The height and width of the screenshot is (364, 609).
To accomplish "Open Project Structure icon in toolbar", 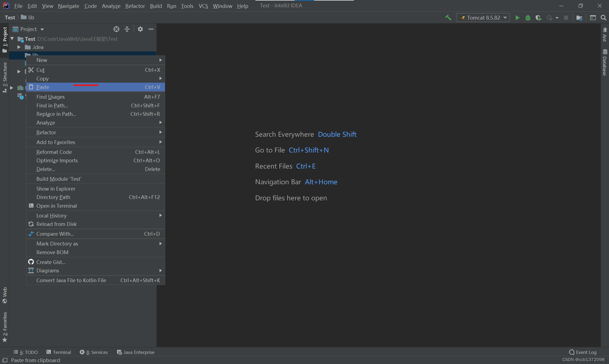I will (x=579, y=18).
